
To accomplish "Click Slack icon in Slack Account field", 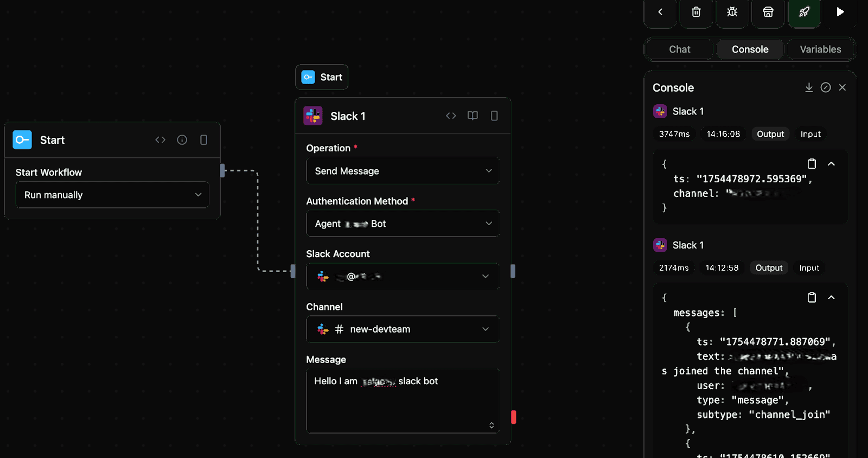I will pos(323,276).
